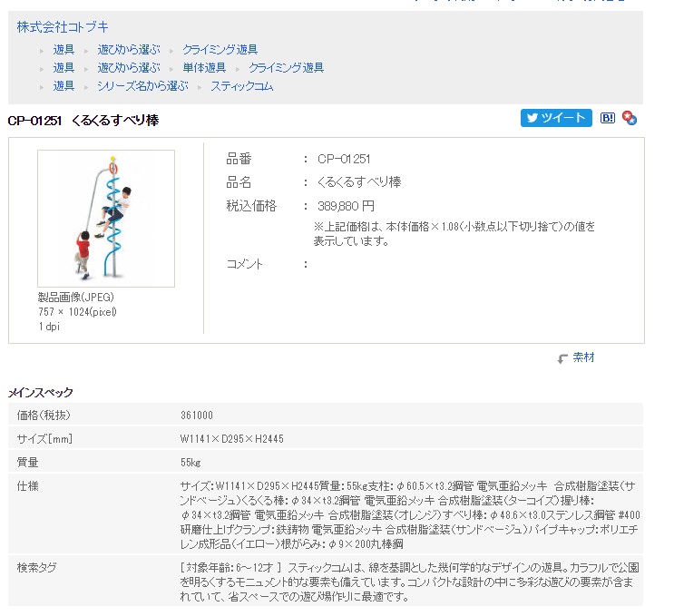674x616 pixels.
Task: Click 遊びから選ぶ in the second breadcrumb row
Action: point(129,68)
